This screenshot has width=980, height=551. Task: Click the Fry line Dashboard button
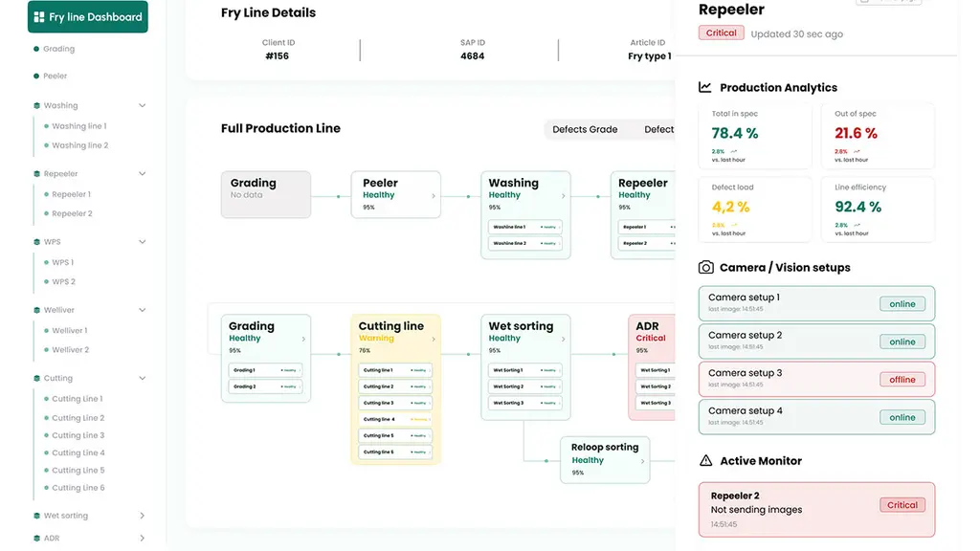(x=87, y=16)
